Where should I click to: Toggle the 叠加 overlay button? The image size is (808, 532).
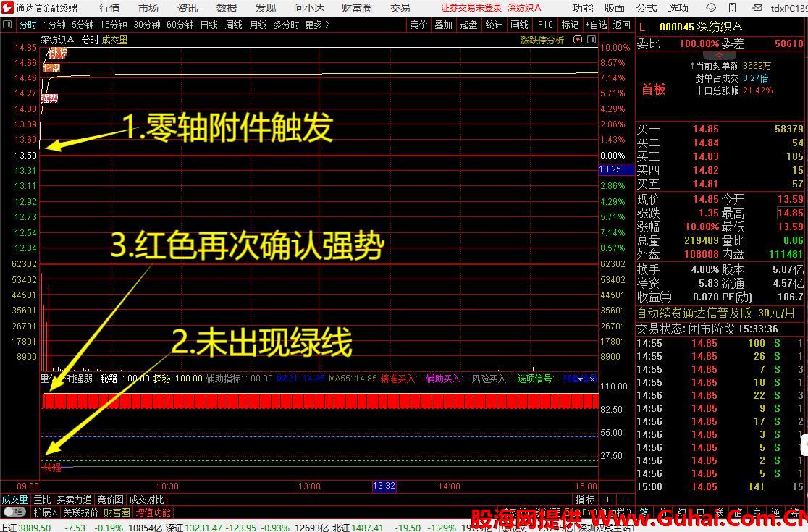point(443,25)
